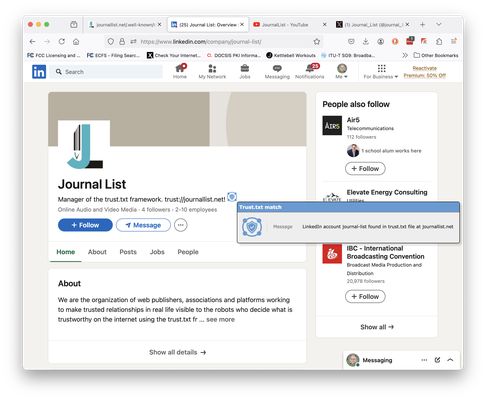Image resolution: width=486 pixels, height=400 pixels.
Task: Expand About text via 'see more'
Action: (220, 319)
